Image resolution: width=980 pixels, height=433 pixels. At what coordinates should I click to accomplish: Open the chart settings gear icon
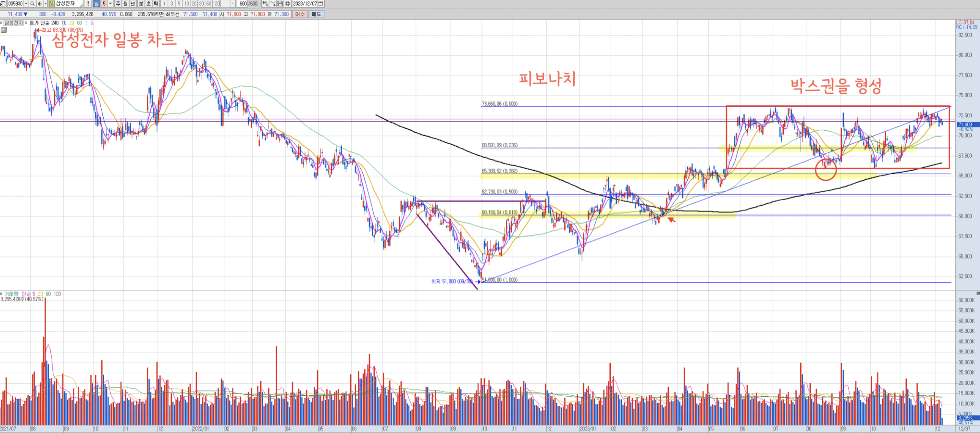point(288,4)
